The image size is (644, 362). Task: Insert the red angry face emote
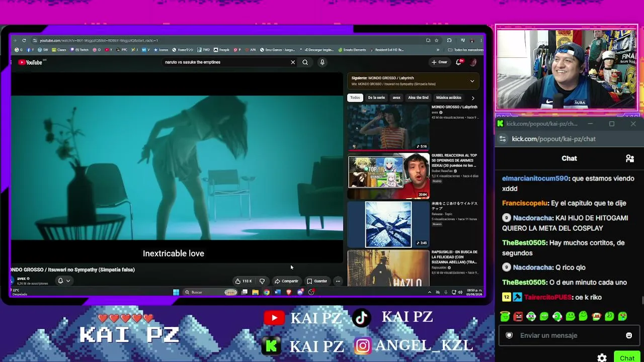[518, 316]
